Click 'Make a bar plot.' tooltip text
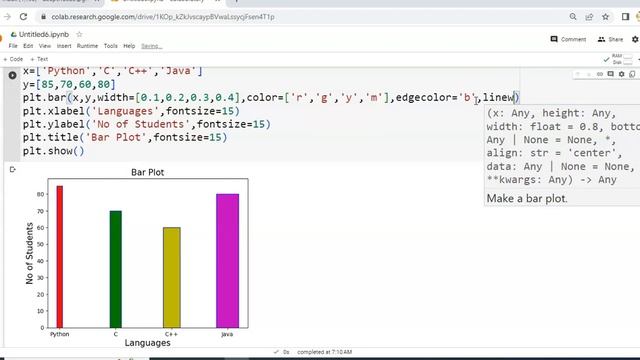 [x=527, y=199]
